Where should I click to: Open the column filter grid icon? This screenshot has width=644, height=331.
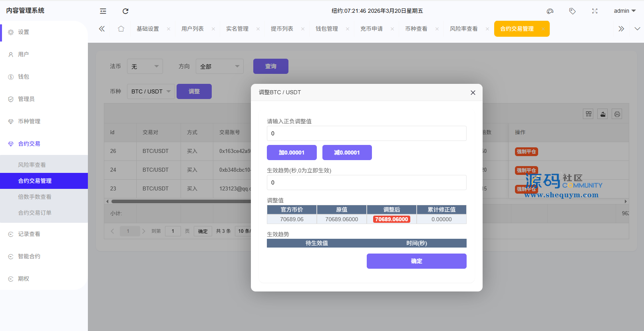pos(588,114)
